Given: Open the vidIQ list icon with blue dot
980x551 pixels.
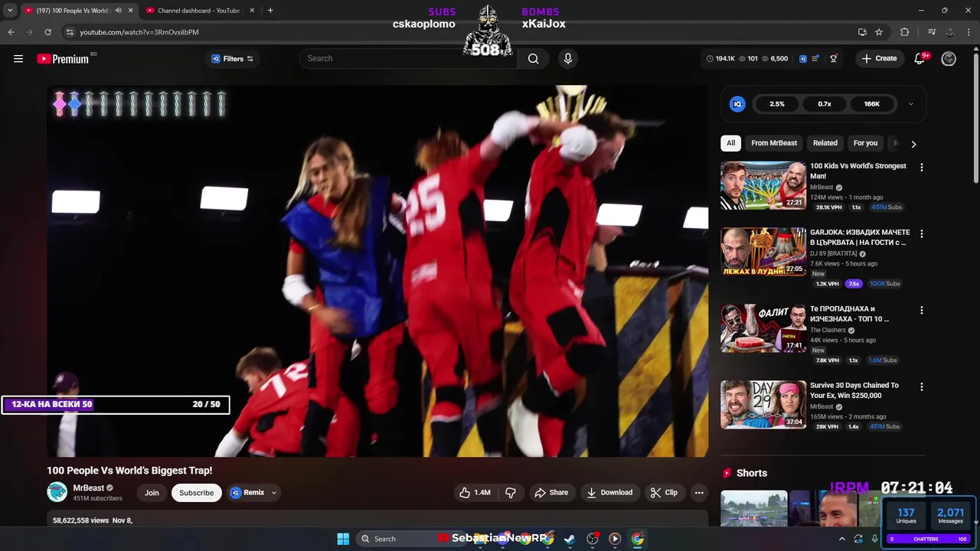Looking at the screenshot, I should pyautogui.click(x=816, y=59).
